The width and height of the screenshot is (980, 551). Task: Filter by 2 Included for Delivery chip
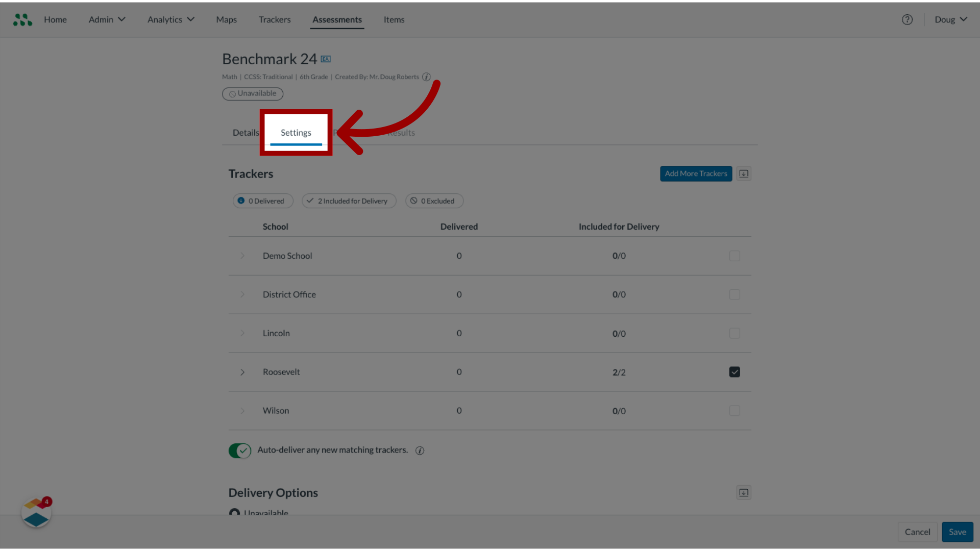point(349,201)
